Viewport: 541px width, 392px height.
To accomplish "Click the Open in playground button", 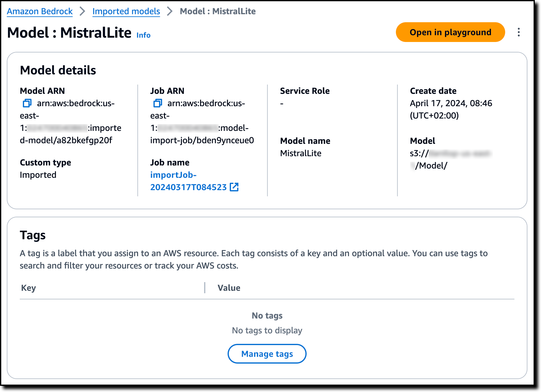I will click(450, 32).
